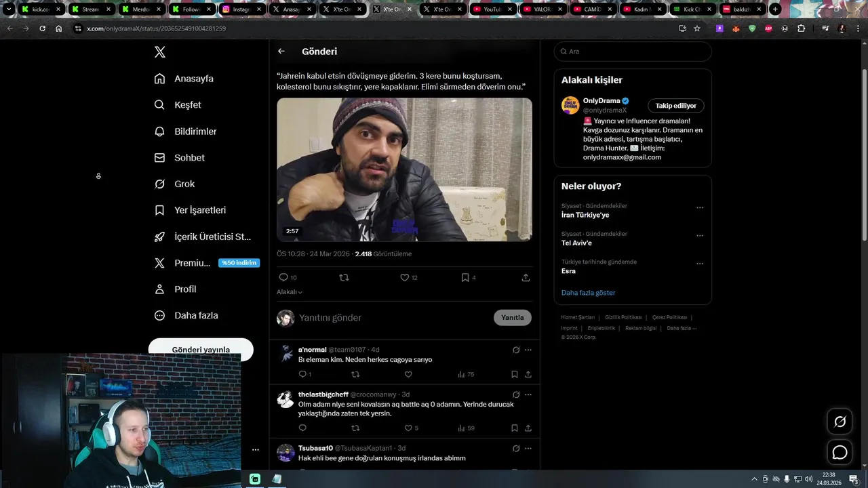The height and width of the screenshot is (488, 868).
Task: Open options for Tel Aviv'e trend
Action: click(x=700, y=236)
